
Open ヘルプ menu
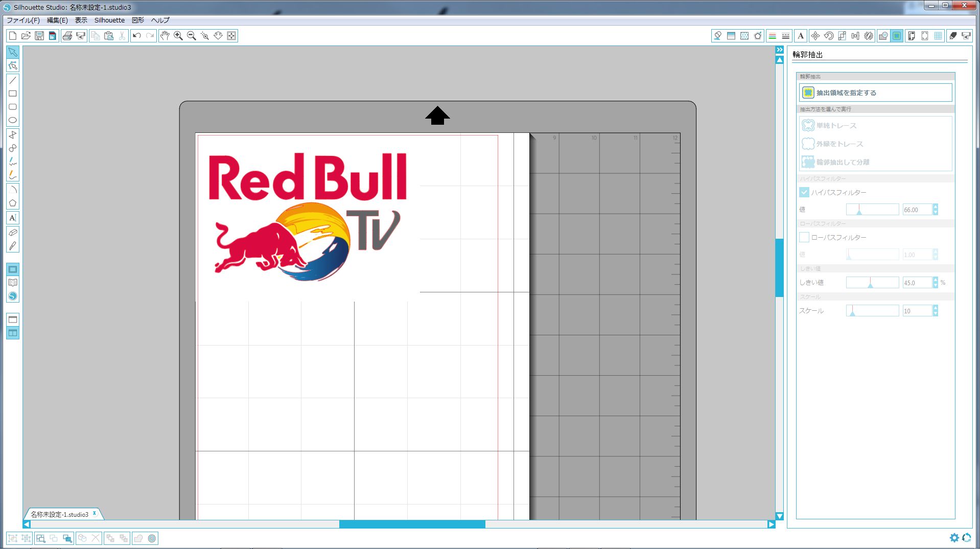click(160, 20)
